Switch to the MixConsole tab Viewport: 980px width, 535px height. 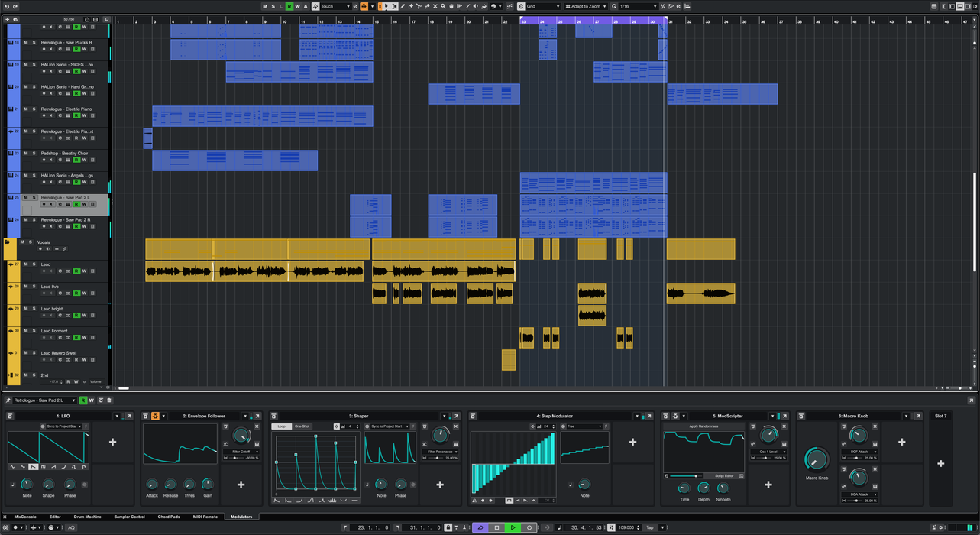click(x=25, y=517)
